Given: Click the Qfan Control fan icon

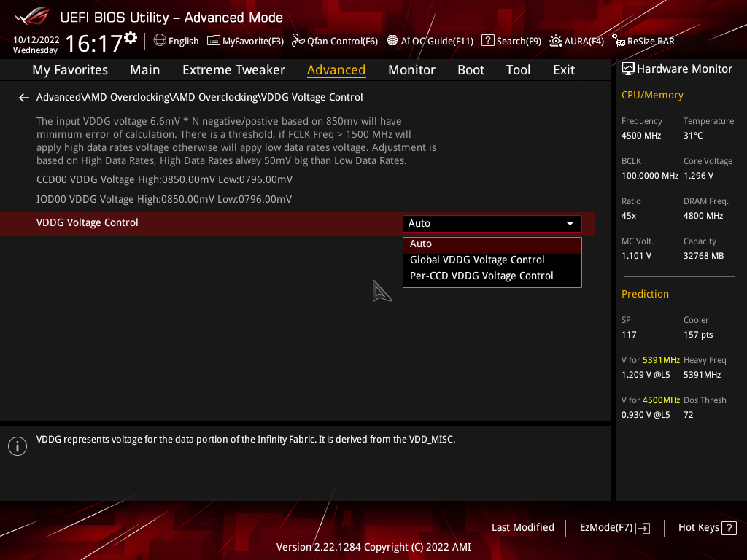Looking at the screenshot, I should (298, 41).
